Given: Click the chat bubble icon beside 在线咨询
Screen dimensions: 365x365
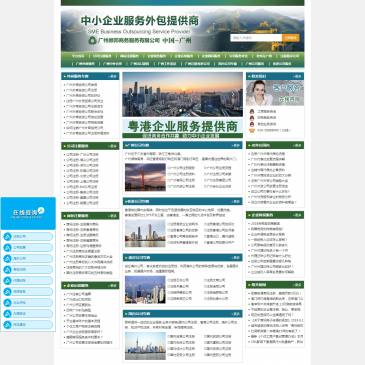Looking at the screenshot, I should (x=41, y=210).
